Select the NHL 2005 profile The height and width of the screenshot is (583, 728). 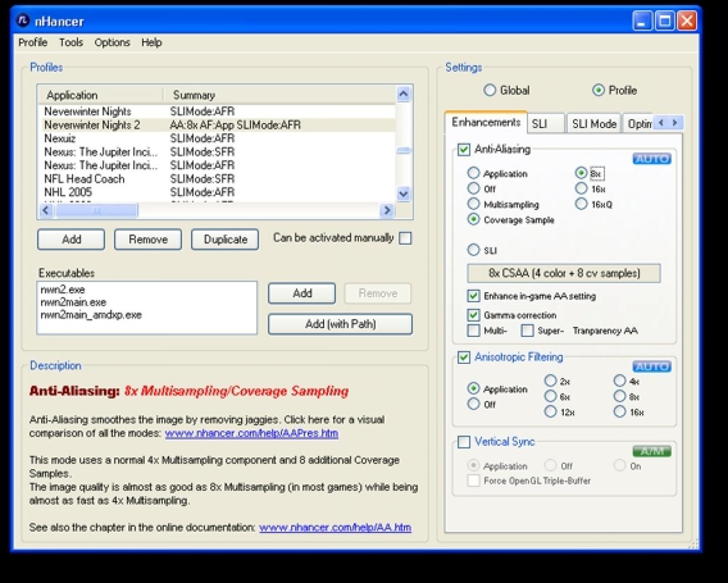click(216, 192)
